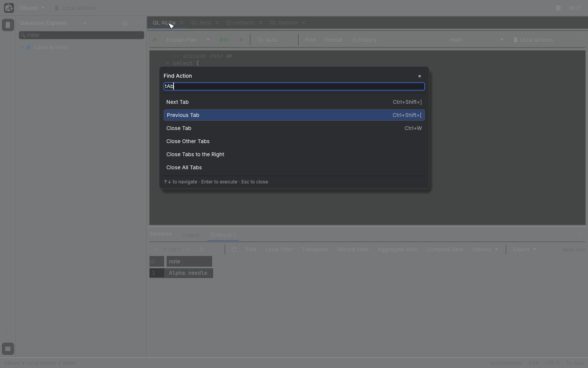
Task: Open query History in the editor toolbar
Action: (364, 40)
